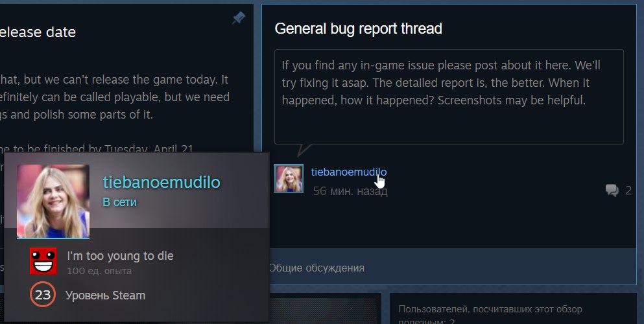This screenshot has height=324, width=644.
Task: Go to Общие обсуждения section
Action: tap(316, 268)
